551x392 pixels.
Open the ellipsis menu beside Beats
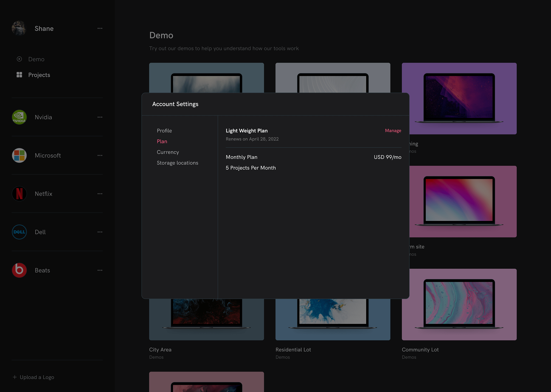pyautogui.click(x=100, y=270)
